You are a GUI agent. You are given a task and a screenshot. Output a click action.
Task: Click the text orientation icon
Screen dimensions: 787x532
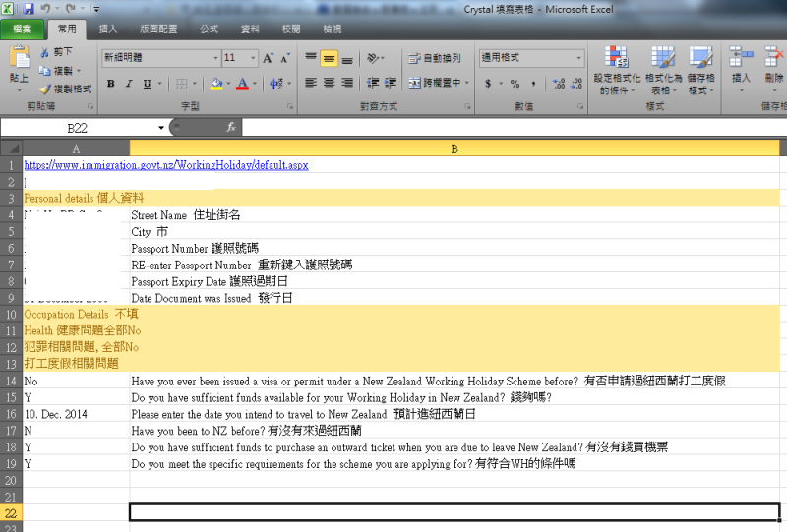(373, 58)
